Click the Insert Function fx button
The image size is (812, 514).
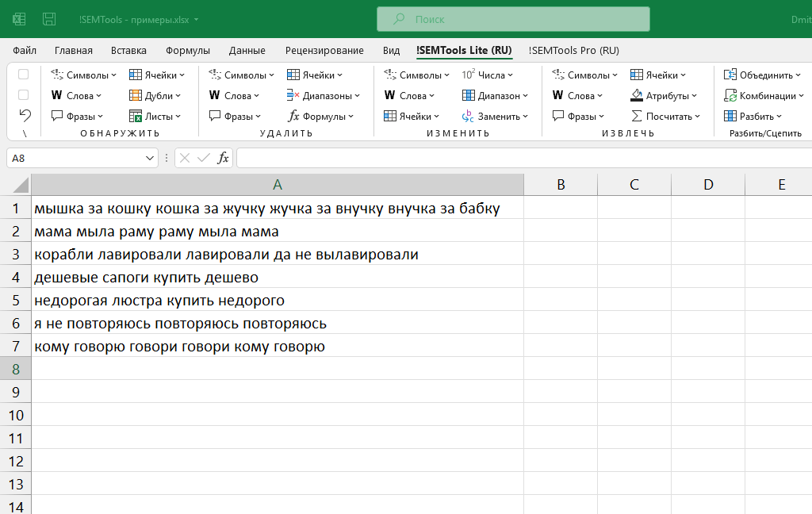223,158
